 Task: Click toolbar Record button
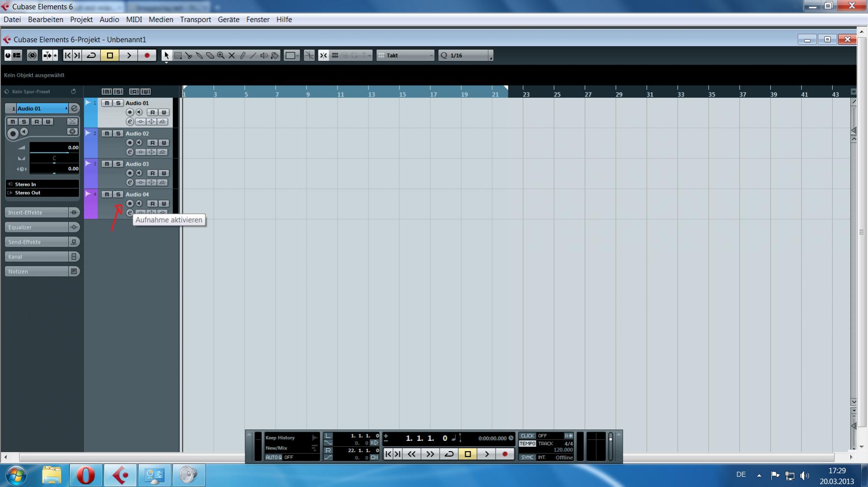tap(147, 56)
